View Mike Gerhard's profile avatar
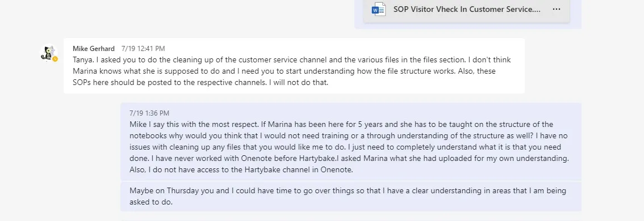This screenshot has height=221, width=644. 49,53
